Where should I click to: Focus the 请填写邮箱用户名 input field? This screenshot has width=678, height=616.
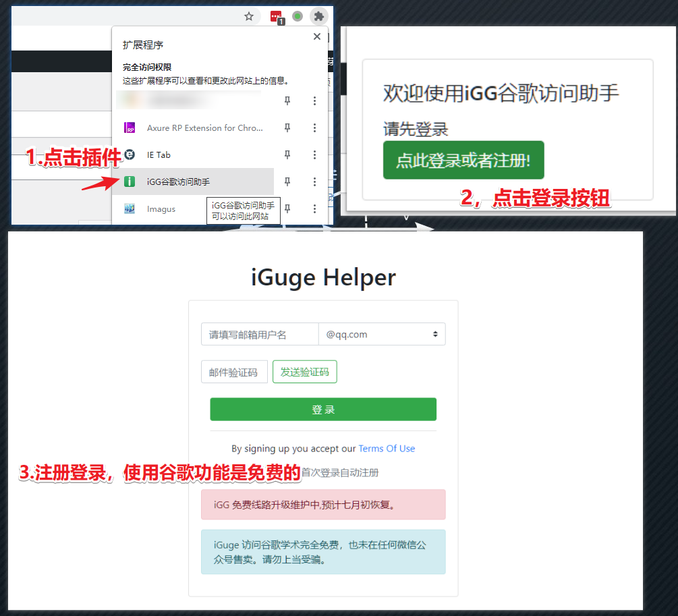point(260,335)
